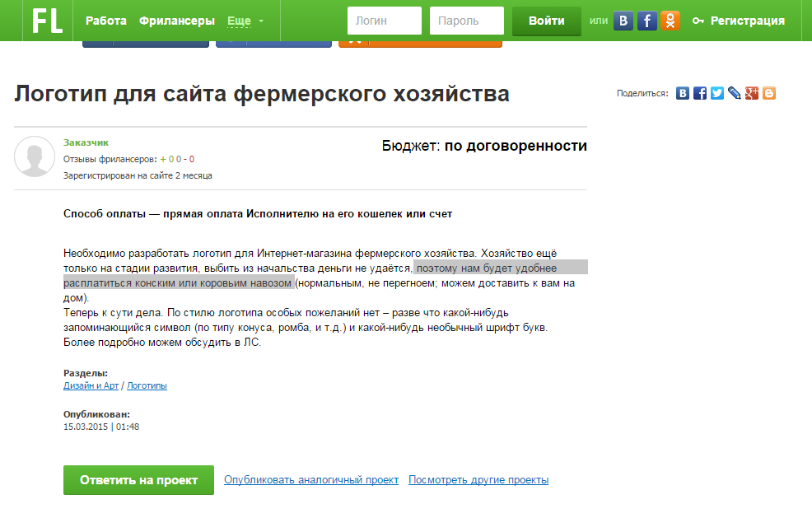Share the project on Google+
The width and height of the screenshot is (812, 518).
click(x=751, y=93)
